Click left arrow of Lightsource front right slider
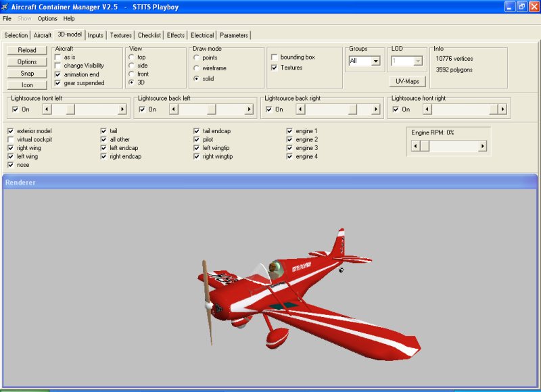Viewport: 541px width, 392px height. point(427,109)
